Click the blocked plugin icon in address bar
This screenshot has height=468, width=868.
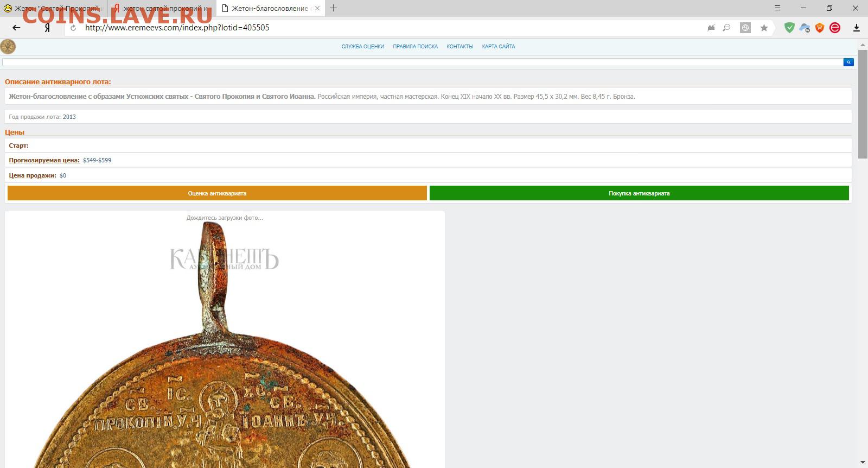711,28
